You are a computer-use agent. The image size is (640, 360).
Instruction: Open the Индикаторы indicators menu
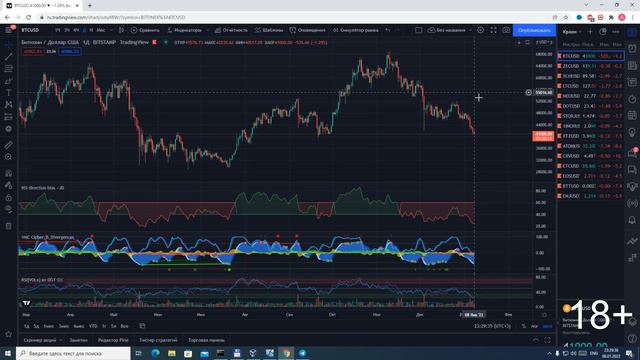point(185,30)
